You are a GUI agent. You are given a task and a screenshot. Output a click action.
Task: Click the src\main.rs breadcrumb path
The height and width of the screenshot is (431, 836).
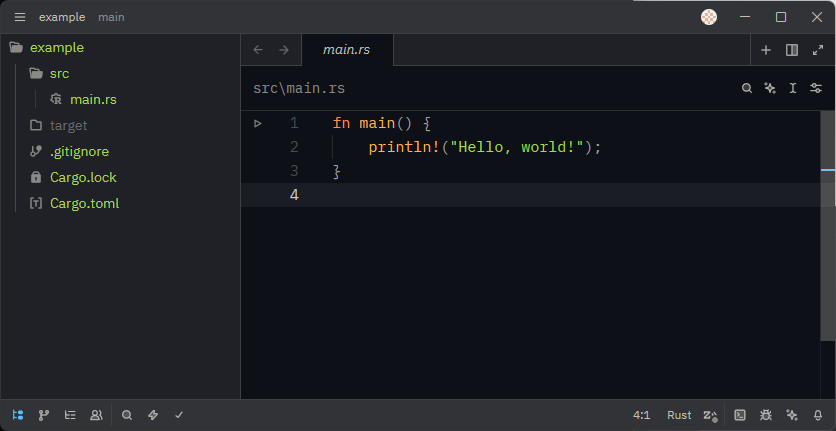(299, 89)
